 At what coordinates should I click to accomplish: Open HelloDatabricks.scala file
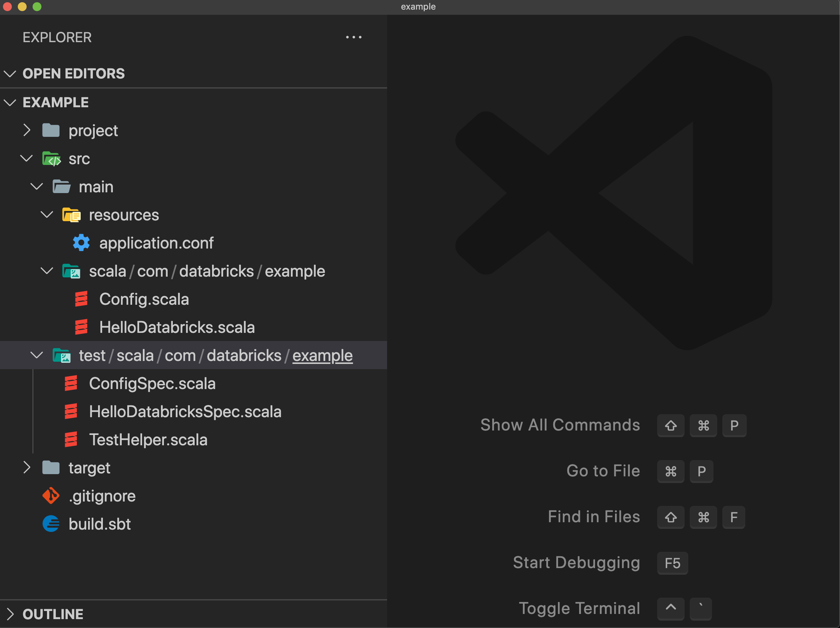(x=177, y=327)
